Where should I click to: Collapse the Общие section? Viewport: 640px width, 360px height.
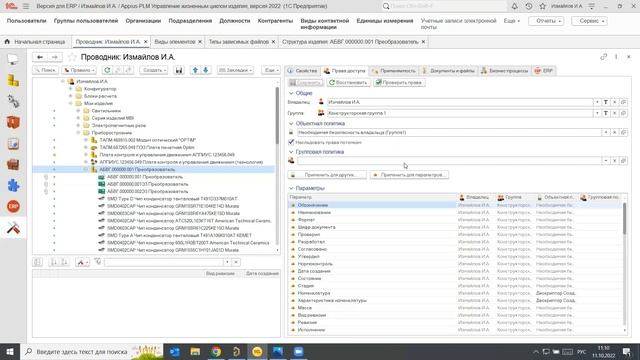pos(291,93)
